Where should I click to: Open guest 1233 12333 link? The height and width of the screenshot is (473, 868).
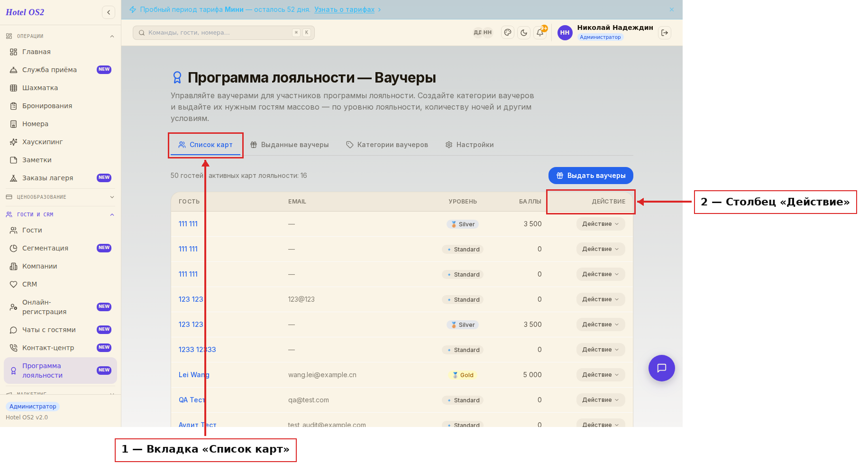click(x=197, y=350)
